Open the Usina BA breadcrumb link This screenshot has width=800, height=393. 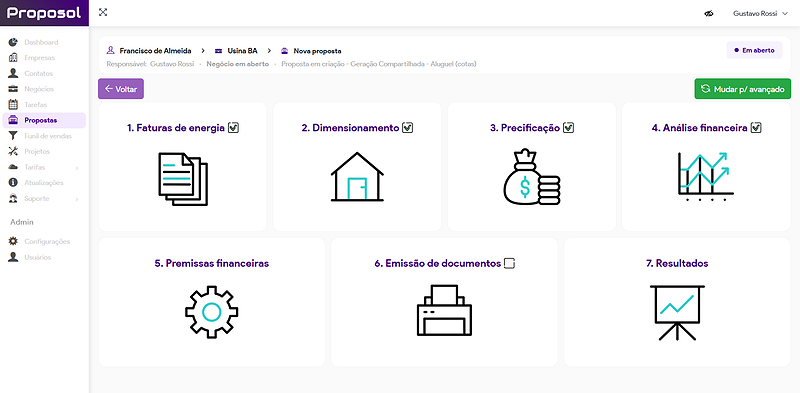[x=242, y=51]
